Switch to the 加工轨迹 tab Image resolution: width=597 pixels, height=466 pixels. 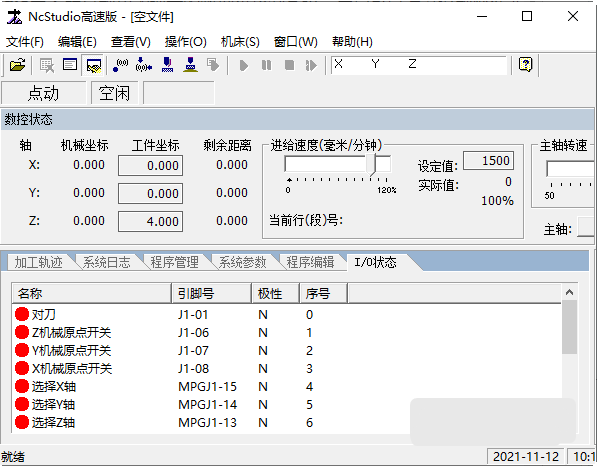click(x=38, y=262)
